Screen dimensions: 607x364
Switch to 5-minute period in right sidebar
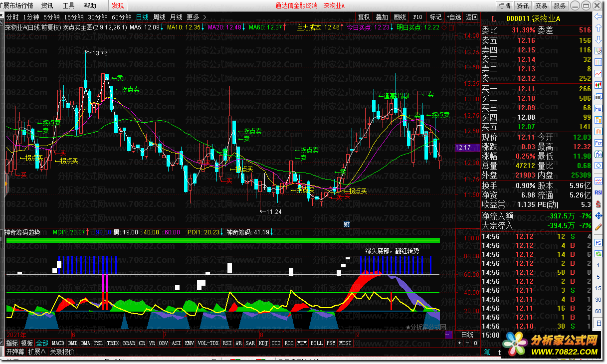point(598,277)
